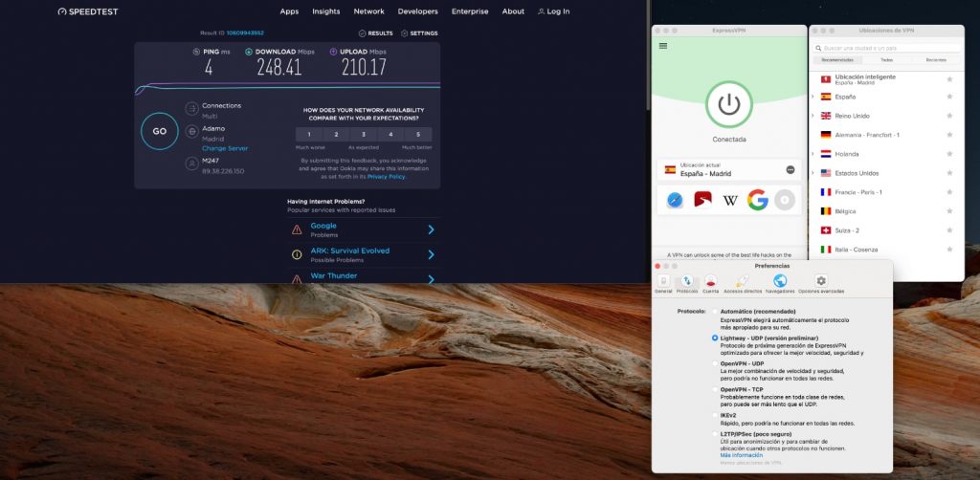
Task: Click the Adamo server globe icon
Action: point(191,131)
